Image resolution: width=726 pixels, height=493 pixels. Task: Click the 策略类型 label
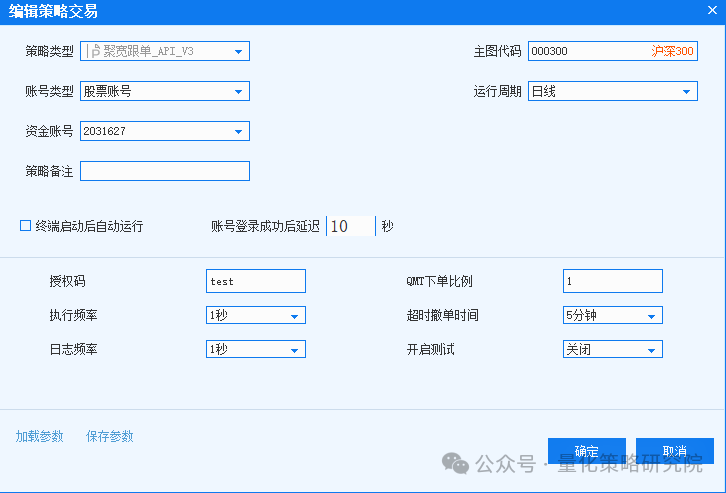coord(49,51)
